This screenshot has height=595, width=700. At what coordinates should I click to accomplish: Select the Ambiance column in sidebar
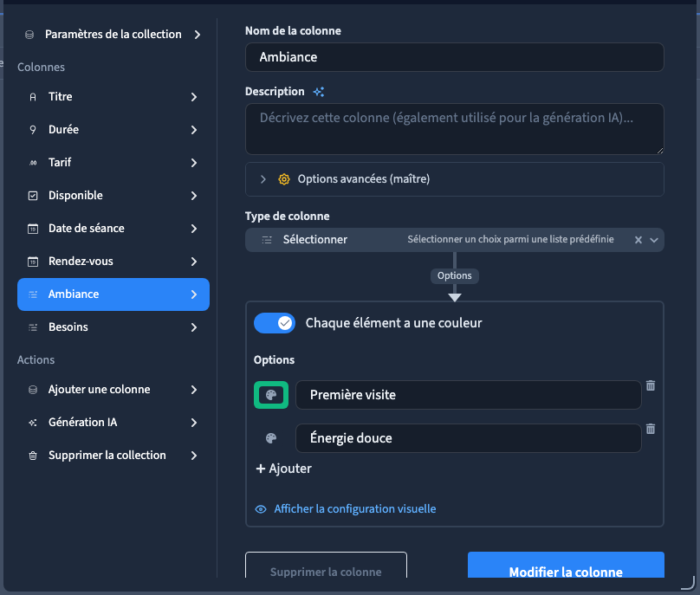113,294
